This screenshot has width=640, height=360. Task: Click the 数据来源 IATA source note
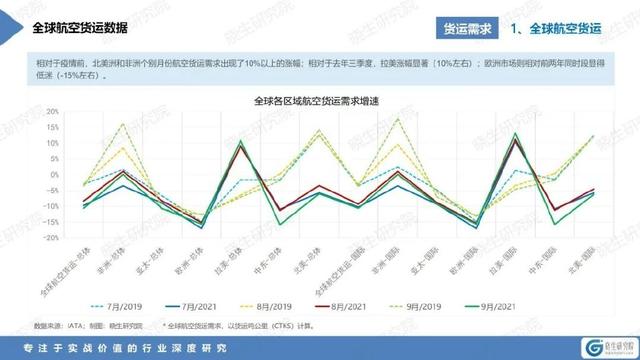click(88, 326)
